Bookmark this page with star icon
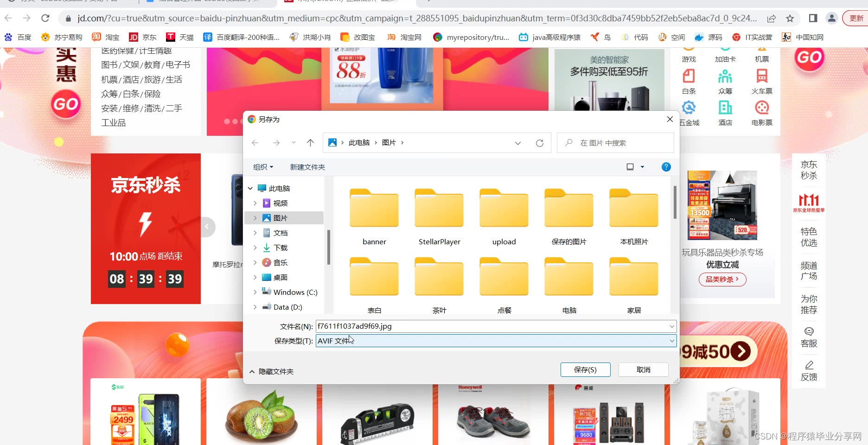 pyautogui.click(x=790, y=19)
